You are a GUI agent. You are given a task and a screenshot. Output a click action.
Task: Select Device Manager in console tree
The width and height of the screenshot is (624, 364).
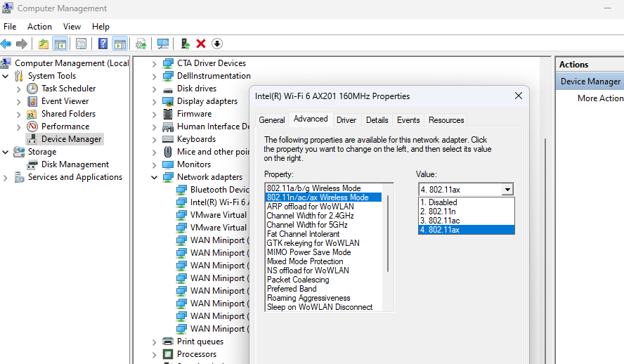click(x=65, y=139)
